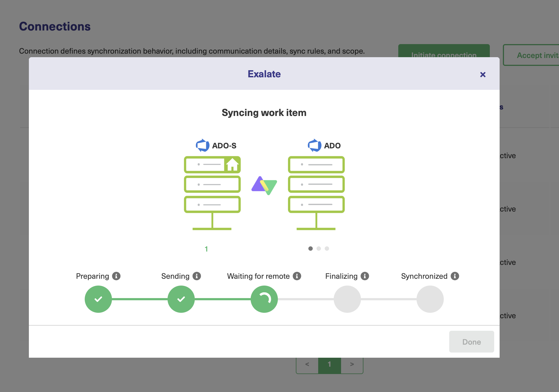Screen dimensions: 559x392
Task: Select page 1 in pagination
Action: coord(329,364)
